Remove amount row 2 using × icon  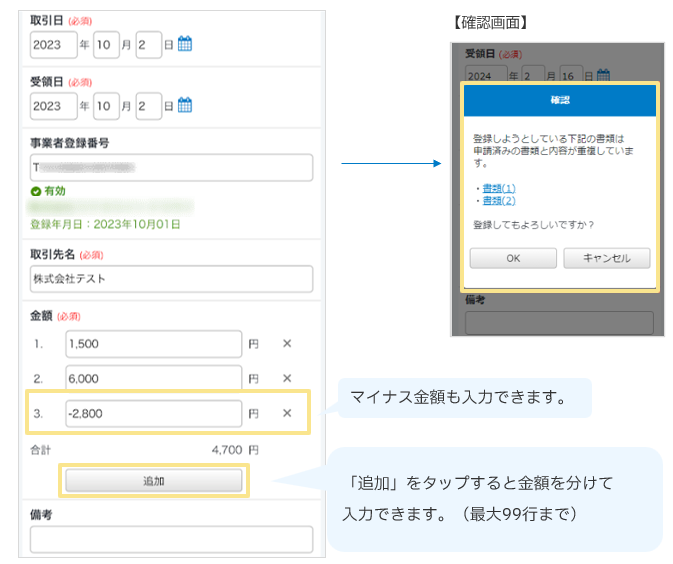(x=287, y=378)
